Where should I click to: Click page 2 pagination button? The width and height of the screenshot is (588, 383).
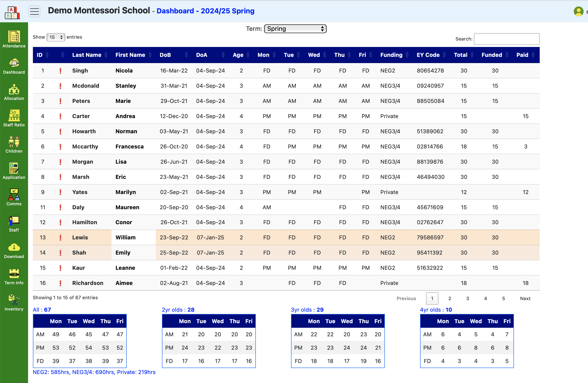450,298
